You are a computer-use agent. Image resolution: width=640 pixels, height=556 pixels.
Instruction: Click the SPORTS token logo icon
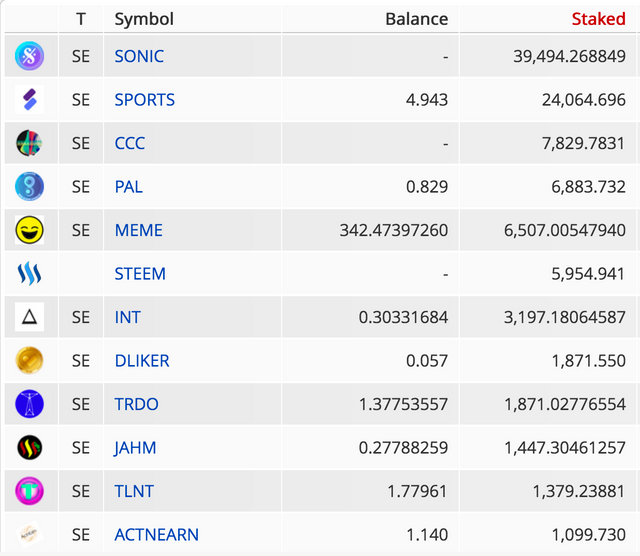point(29,100)
